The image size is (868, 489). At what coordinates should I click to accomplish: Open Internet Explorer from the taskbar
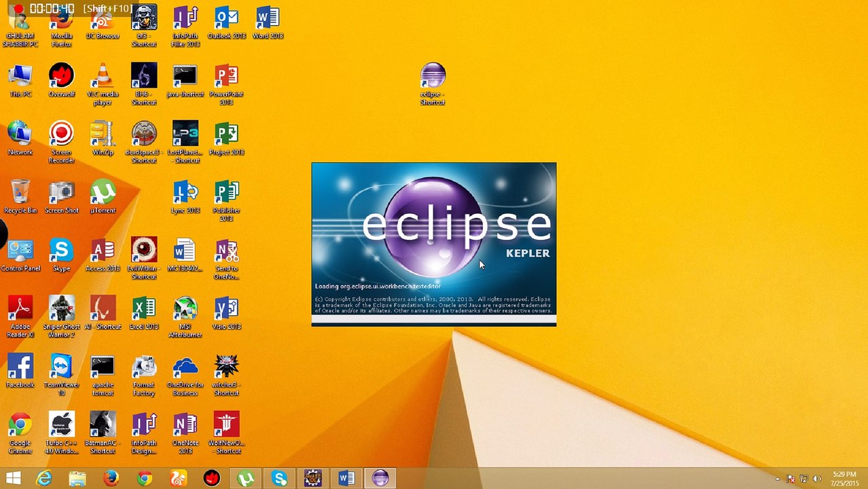(44, 478)
